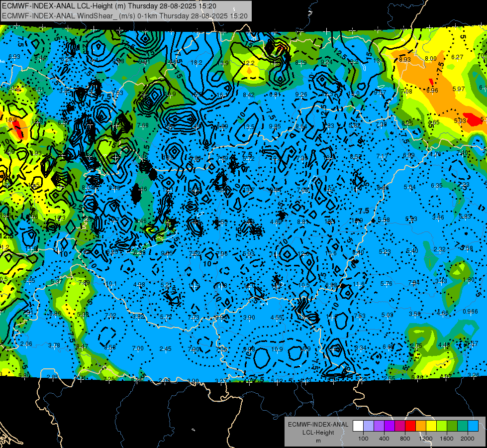487x448 pixels.
Task: Click the grid value 3.26
Action: (x=474, y=375)
